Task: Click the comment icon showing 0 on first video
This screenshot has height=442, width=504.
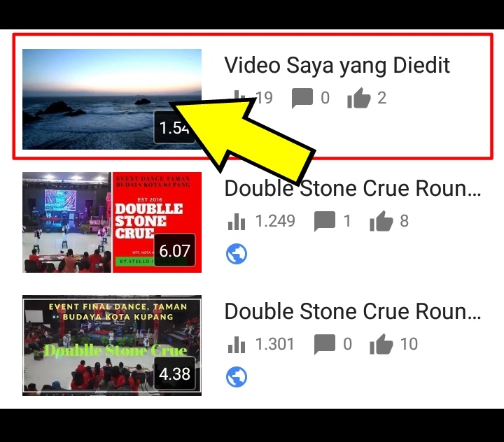Action: click(x=302, y=98)
